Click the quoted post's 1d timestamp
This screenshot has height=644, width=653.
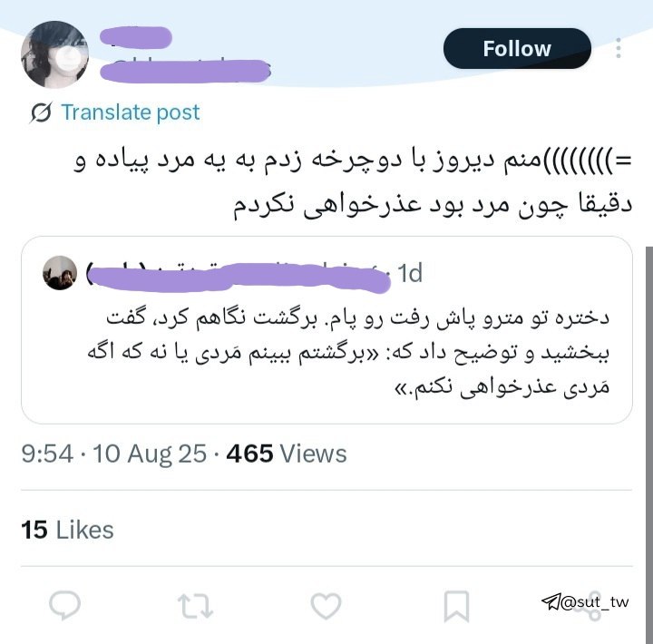[410, 274]
